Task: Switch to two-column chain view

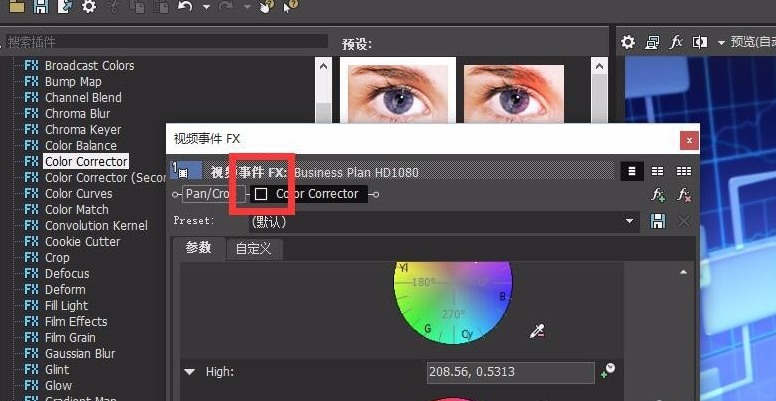Action: pyautogui.click(x=658, y=171)
